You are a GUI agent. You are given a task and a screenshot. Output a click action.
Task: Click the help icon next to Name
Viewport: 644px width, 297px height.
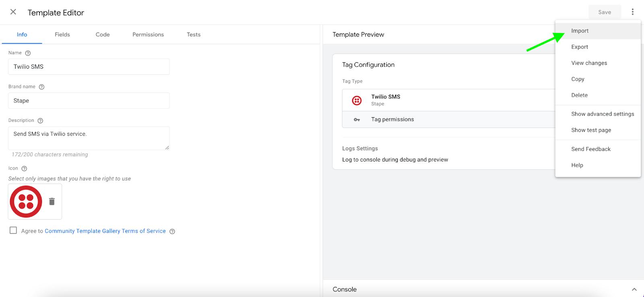coord(28,53)
